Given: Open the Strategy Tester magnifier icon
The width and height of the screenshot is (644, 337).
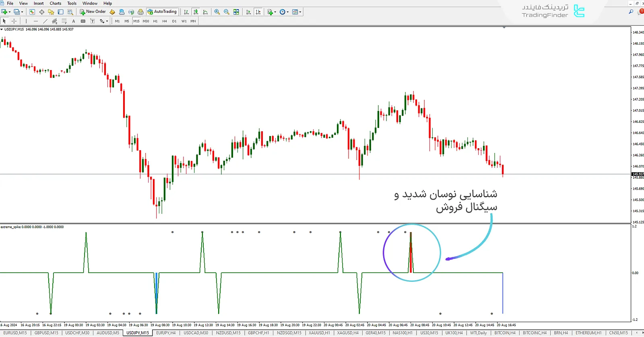Looking at the screenshot, I should (x=70, y=12).
